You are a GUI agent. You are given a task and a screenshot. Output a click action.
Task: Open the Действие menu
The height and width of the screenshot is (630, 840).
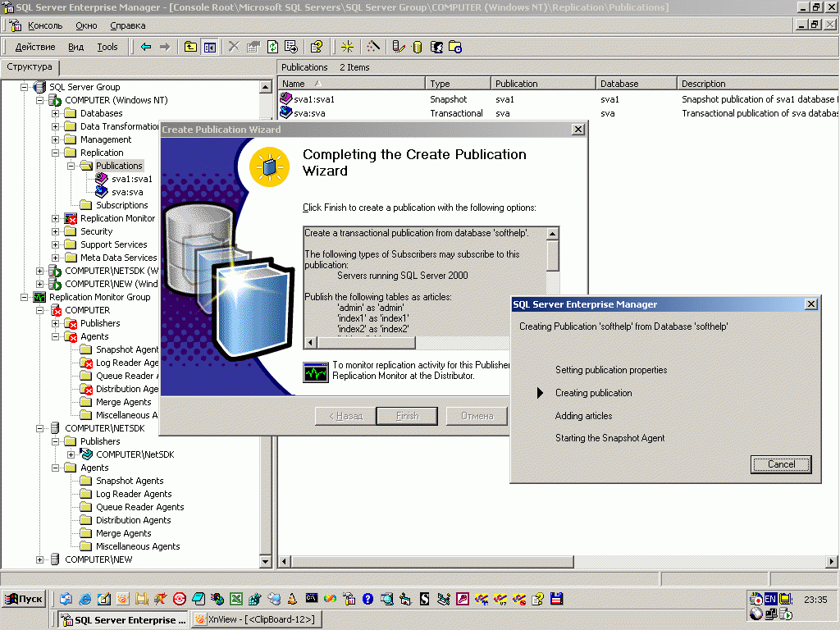pyautogui.click(x=34, y=47)
